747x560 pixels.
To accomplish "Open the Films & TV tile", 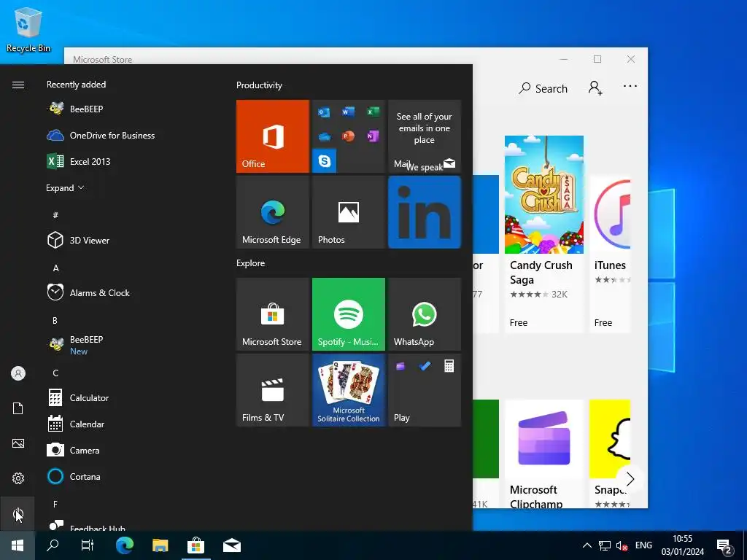I will pos(273,390).
